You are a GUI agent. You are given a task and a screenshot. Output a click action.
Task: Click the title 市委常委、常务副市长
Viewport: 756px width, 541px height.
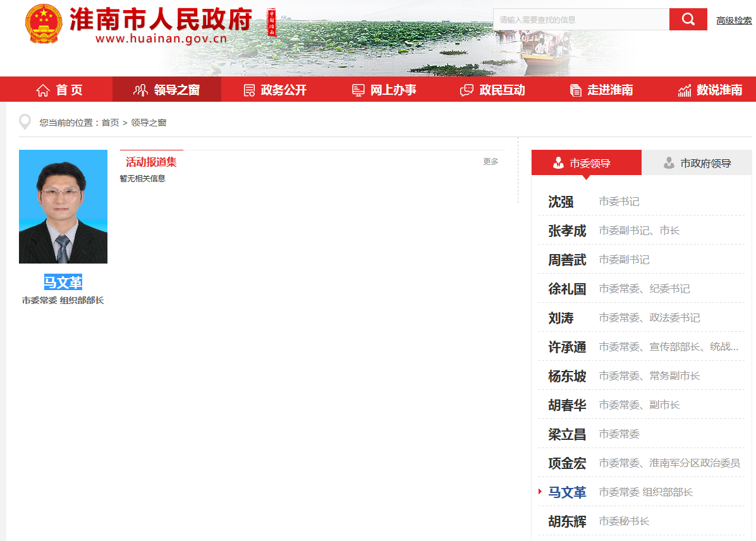click(x=649, y=375)
